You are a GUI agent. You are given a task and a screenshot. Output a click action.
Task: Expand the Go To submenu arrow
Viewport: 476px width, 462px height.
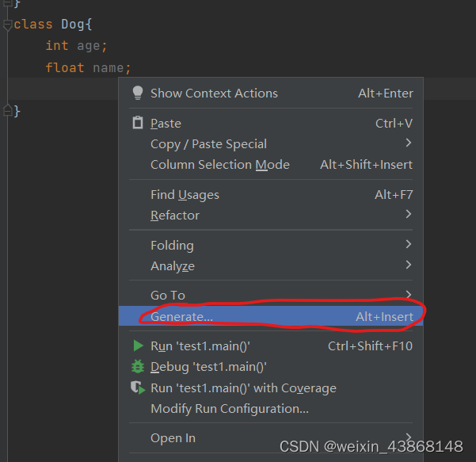409,294
